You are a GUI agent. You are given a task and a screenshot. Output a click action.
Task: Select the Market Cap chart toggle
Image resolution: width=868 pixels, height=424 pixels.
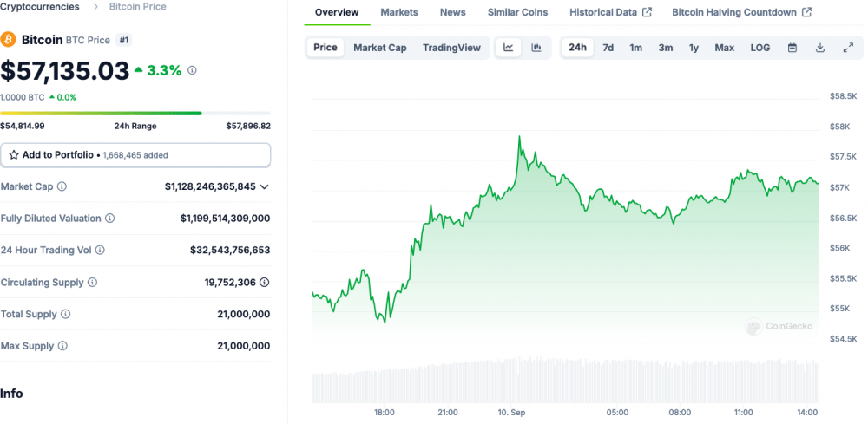380,48
